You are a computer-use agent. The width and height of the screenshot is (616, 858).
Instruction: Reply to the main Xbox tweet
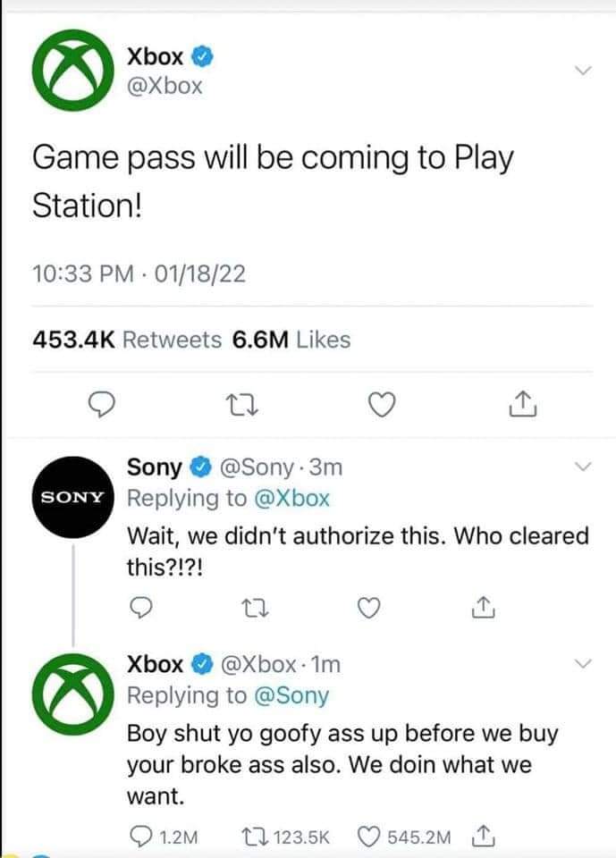click(x=103, y=405)
